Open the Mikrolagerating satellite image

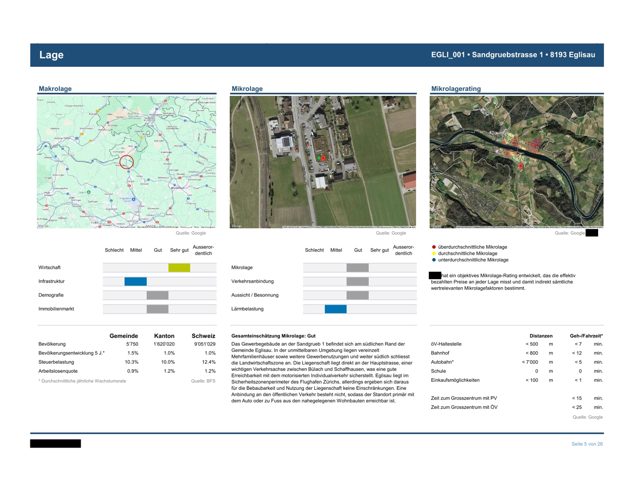[x=516, y=162]
